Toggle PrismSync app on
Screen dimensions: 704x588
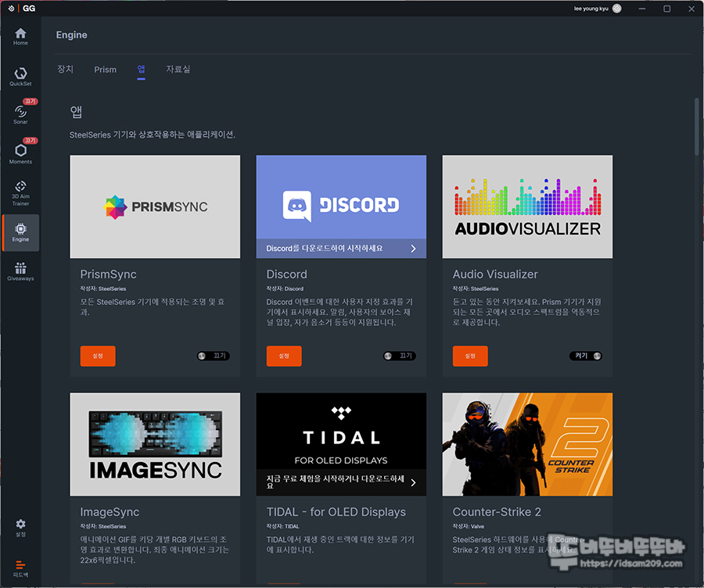(x=214, y=356)
